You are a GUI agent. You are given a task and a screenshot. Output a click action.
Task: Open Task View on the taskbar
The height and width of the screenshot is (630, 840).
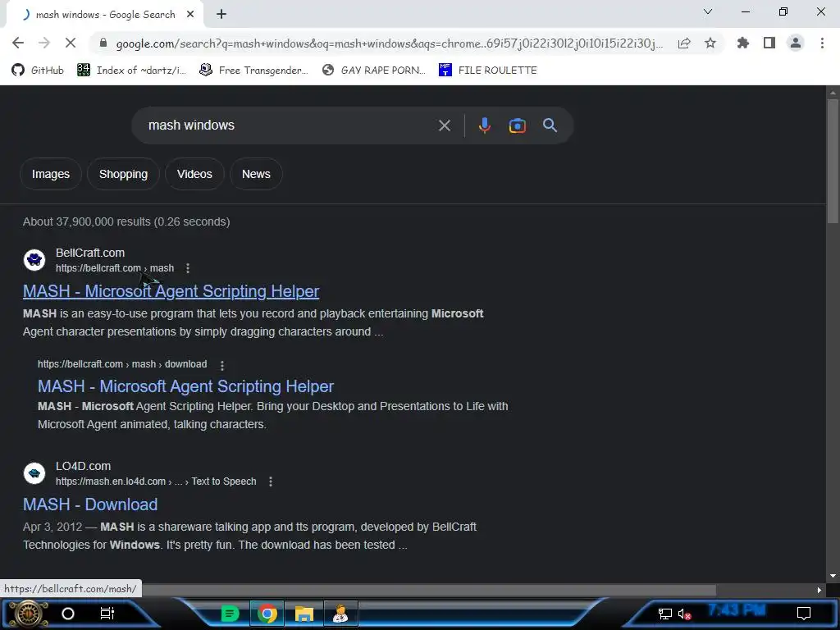(107, 614)
